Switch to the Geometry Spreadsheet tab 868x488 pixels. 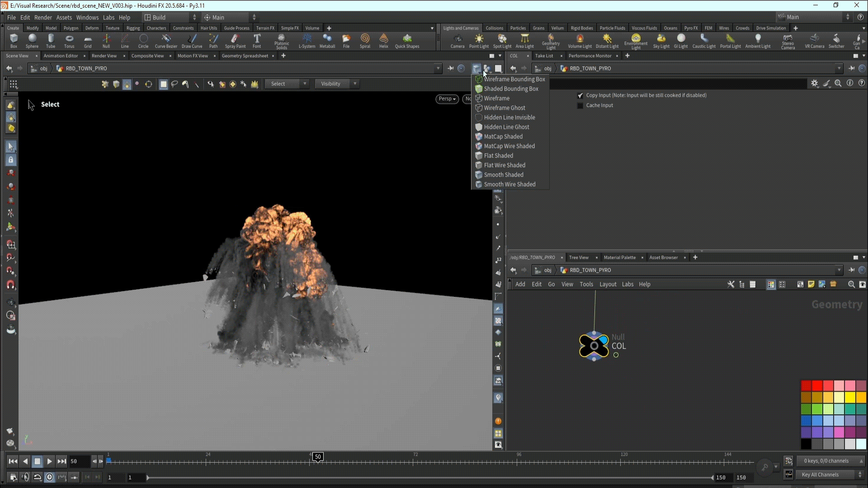[x=245, y=56]
